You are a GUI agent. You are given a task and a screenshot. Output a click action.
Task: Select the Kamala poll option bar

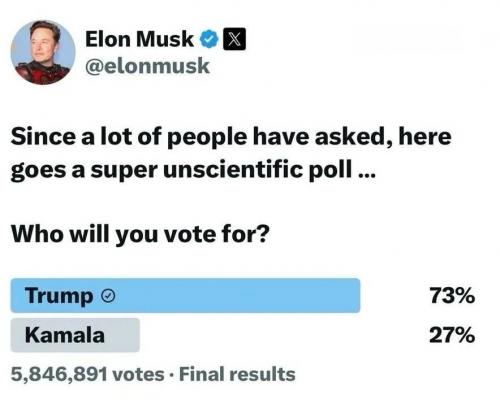[75, 335]
